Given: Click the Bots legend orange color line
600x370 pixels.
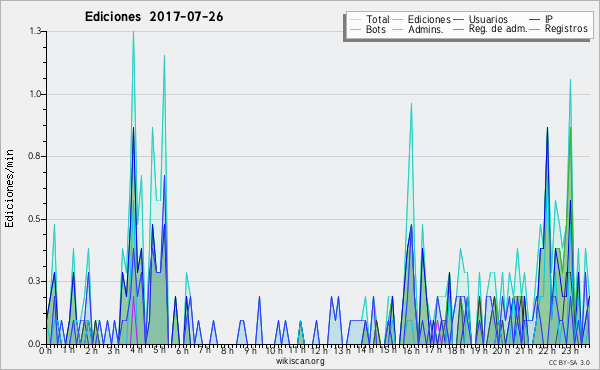Looking at the screenshot, I should pyautogui.click(x=355, y=29).
